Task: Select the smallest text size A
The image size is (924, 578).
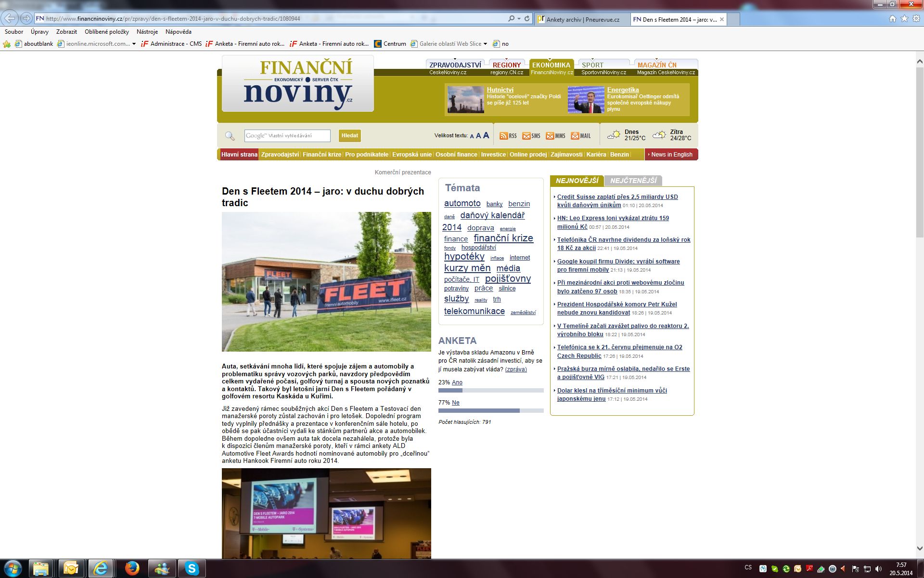Action: pos(472,136)
